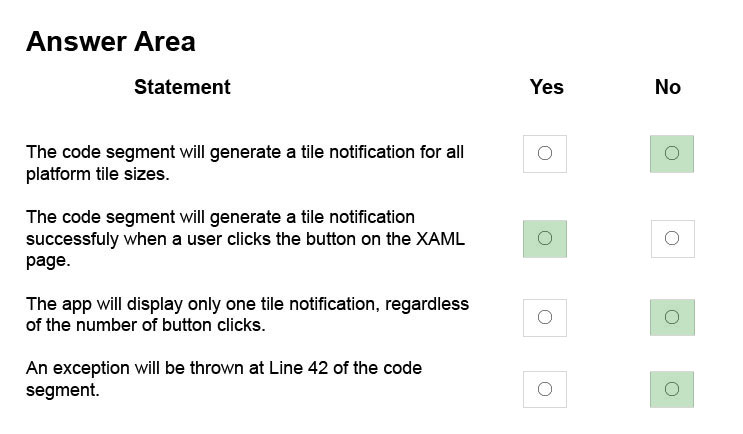The width and height of the screenshot is (743, 434).
Task: Click the No column header
Action: tap(668, 87)
